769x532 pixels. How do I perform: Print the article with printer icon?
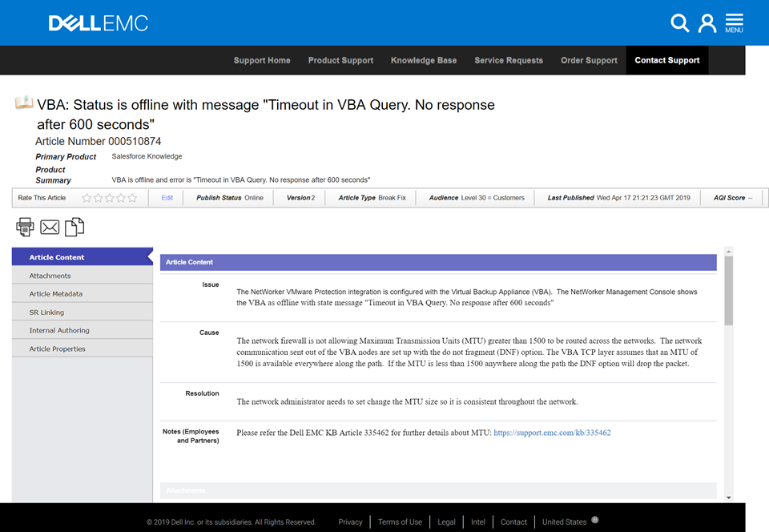pos(25,227)
